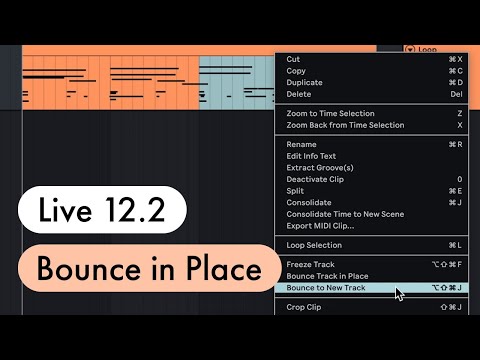The image size is (480, 360).
Task: Click Duplicate menu entry
Action: [371, 83]
